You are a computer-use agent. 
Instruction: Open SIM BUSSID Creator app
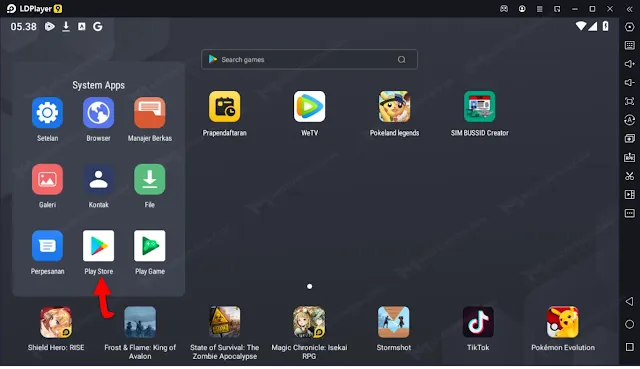click(x=480, y=107)
